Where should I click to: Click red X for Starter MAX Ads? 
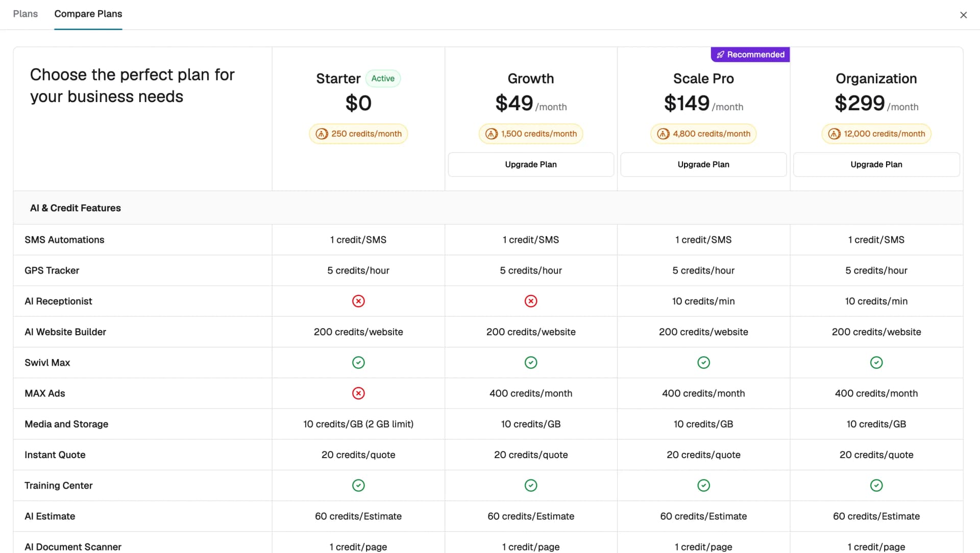point(358,393)
